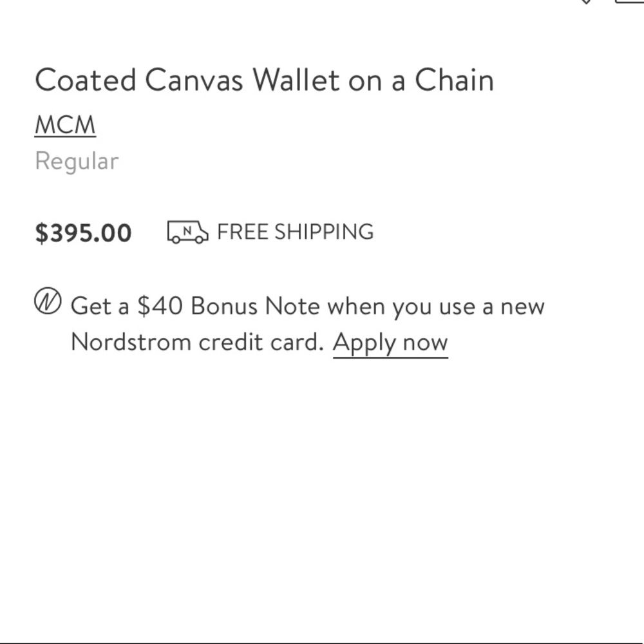This screenshot has width=644, height=644.
Task: Click the free shipping truck icon
Action: (187, 232)
